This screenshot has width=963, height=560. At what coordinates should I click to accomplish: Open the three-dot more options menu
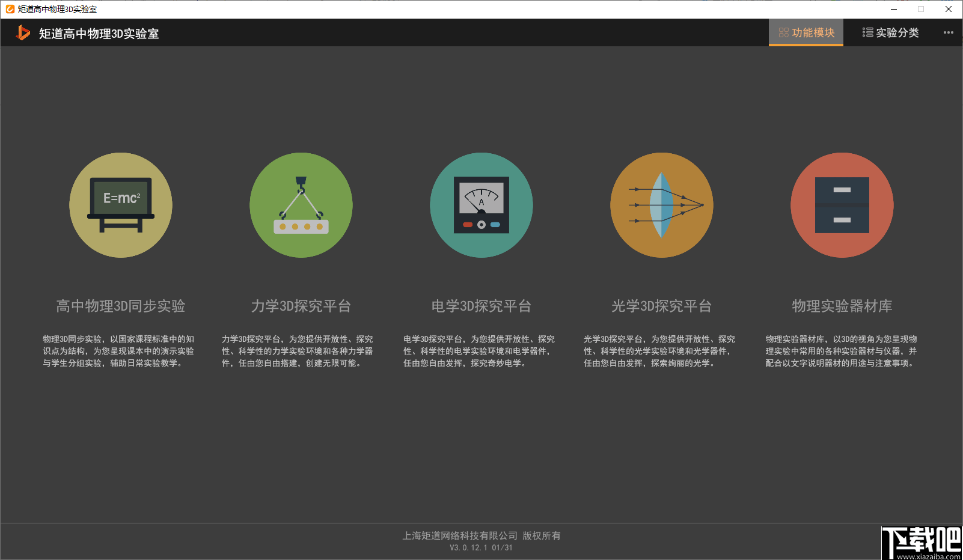pos(949,32)
